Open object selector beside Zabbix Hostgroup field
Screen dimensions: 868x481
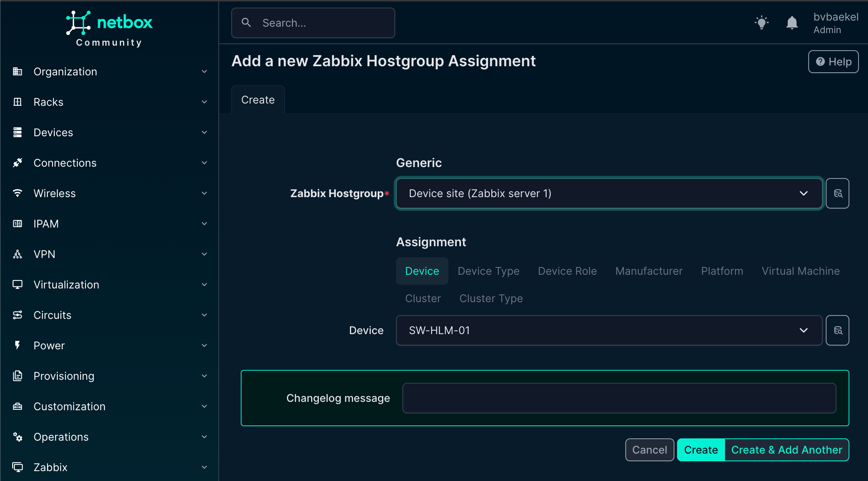tap(837, 193)
